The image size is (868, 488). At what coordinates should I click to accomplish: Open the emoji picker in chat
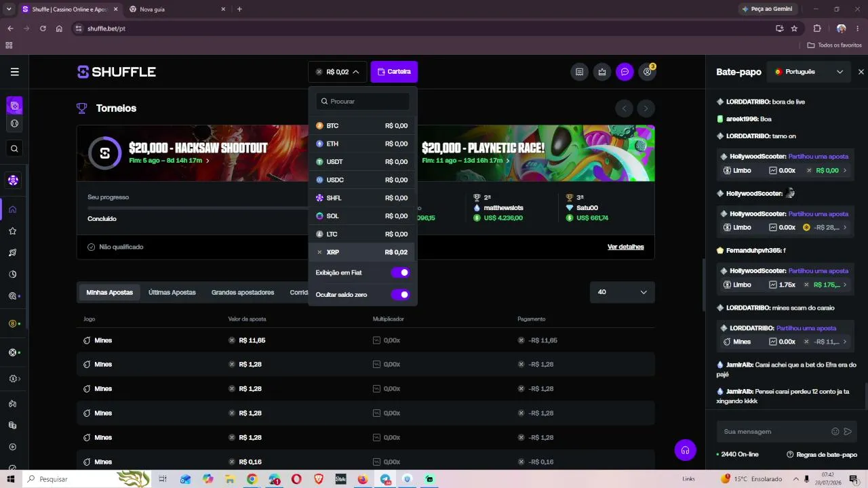[x=835, y=432]
